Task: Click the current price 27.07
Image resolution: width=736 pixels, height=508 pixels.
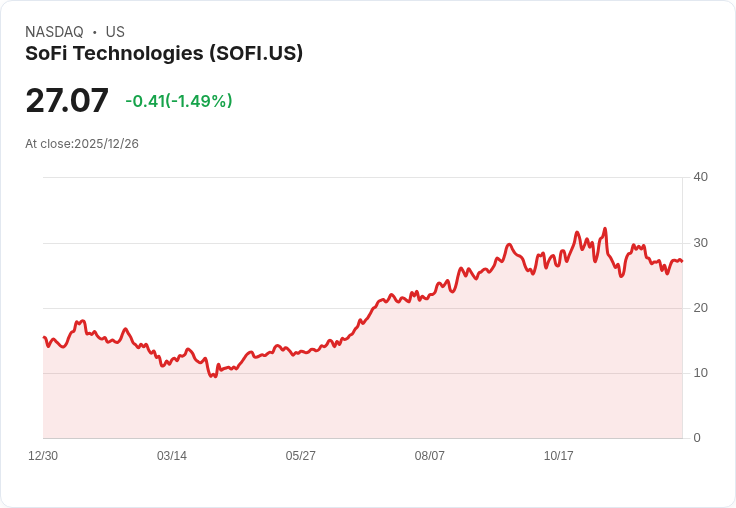Action: pyautogui.click(x=67, y=100)
